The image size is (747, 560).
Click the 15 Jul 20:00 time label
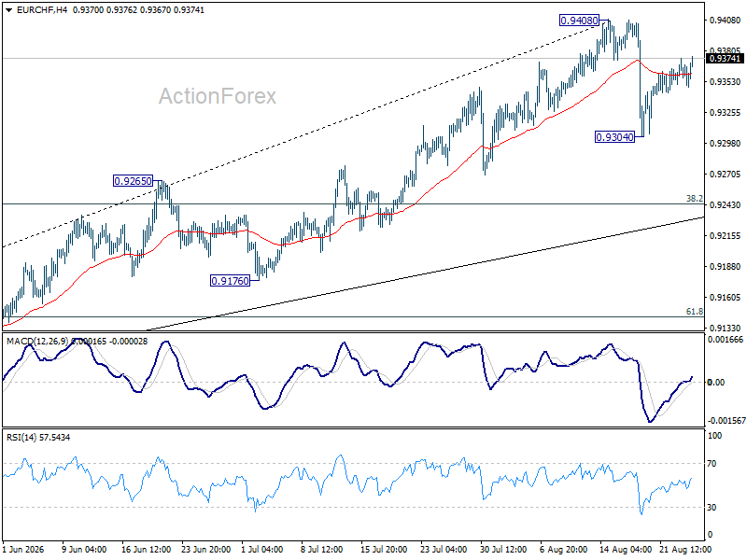384,550
